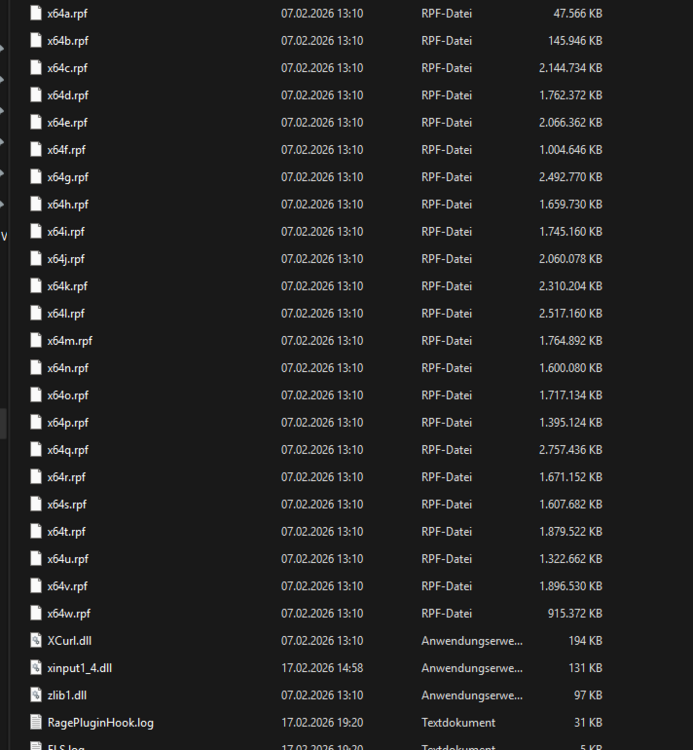Select the x64q.rpf file icon
Viewport: 693px width, 750px height.
pos(36,449)
